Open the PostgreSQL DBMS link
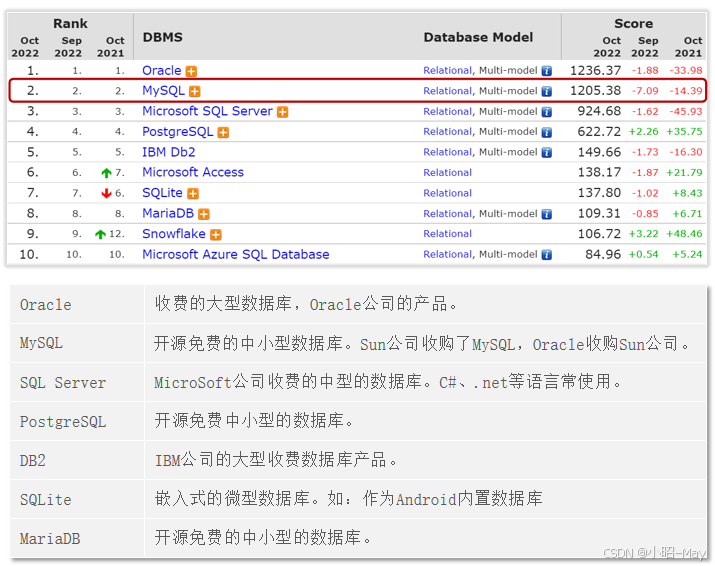This screenshot has width=715, height=566. click(x=177, y=132)
